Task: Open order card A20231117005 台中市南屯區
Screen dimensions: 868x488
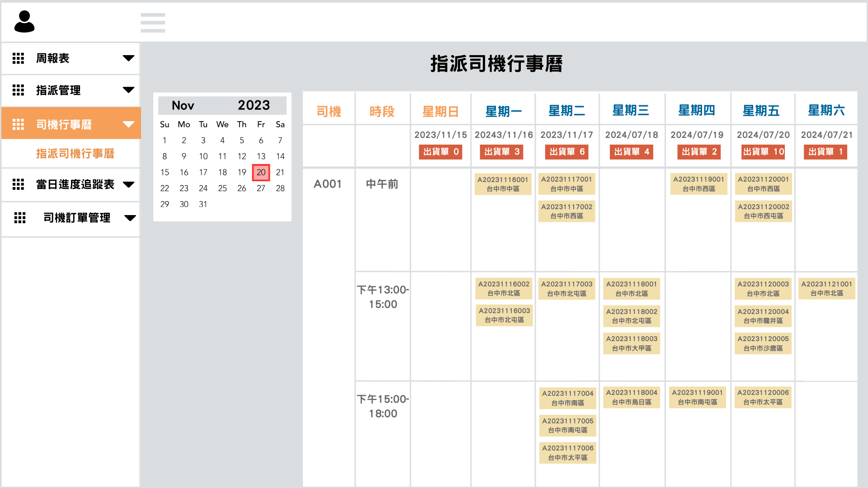Action: point(568,426)
